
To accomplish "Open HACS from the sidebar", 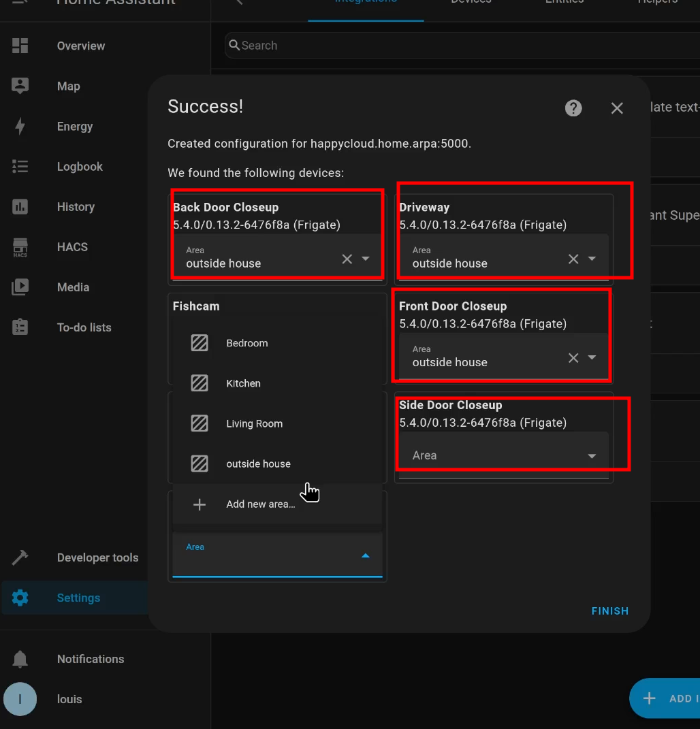I will click(72, 247).
